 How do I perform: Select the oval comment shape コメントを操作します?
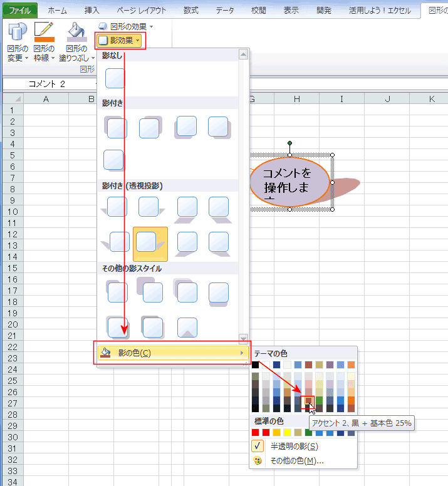point(289,182)
